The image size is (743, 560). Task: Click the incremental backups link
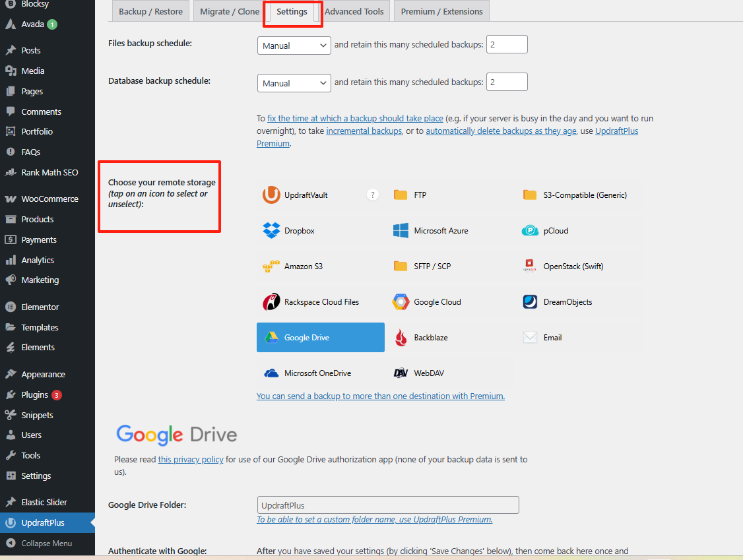click(x=364, y=131)
